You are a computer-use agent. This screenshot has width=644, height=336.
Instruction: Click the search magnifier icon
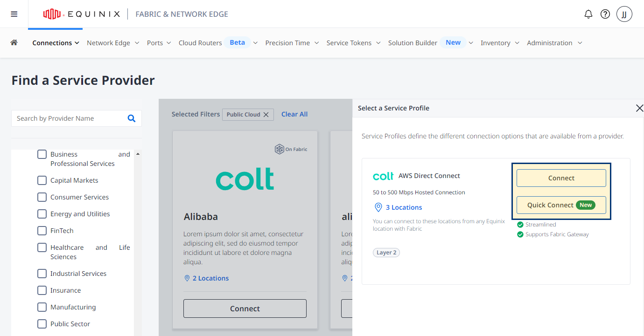(x=132, y=118)
